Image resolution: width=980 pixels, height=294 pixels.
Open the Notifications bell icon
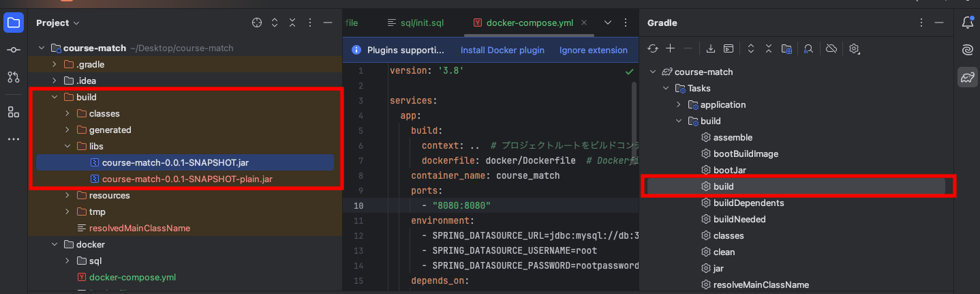pyautogui.click(x=967, y=23)
